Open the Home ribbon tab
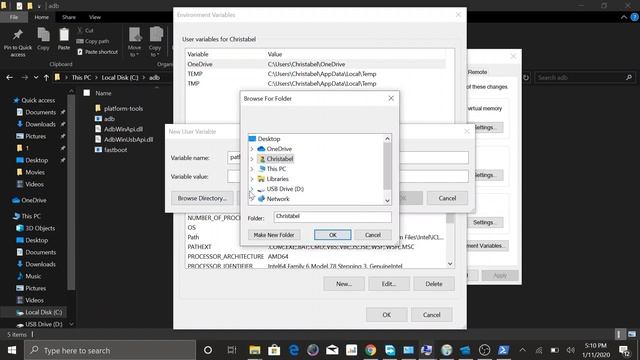The image size is (640, 360). click(41, 17)
